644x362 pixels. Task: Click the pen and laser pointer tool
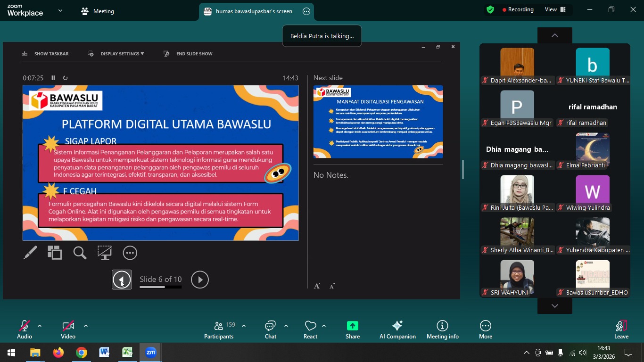[30, 253]
